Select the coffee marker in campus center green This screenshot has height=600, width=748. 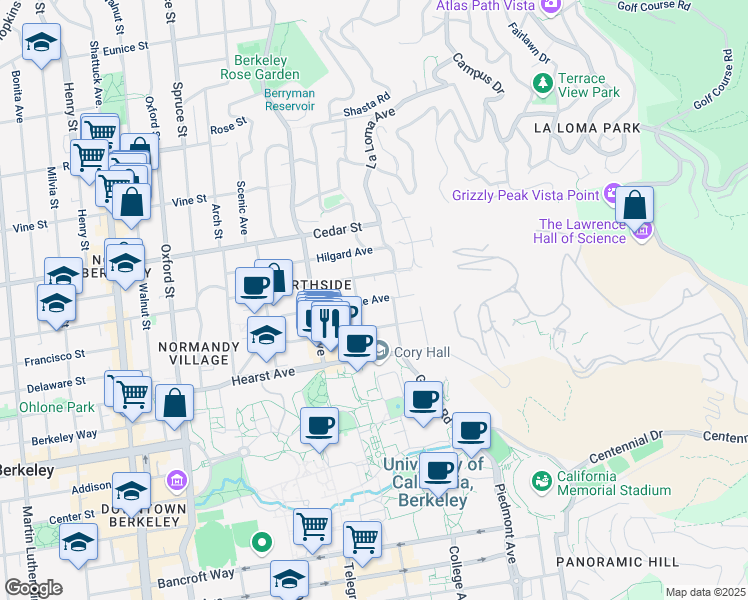pyautogui.click(x=320, y=427)
